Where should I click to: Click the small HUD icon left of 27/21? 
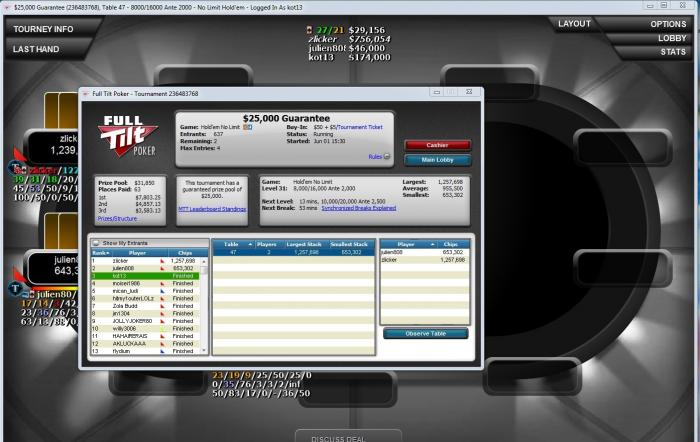[309, 30]
